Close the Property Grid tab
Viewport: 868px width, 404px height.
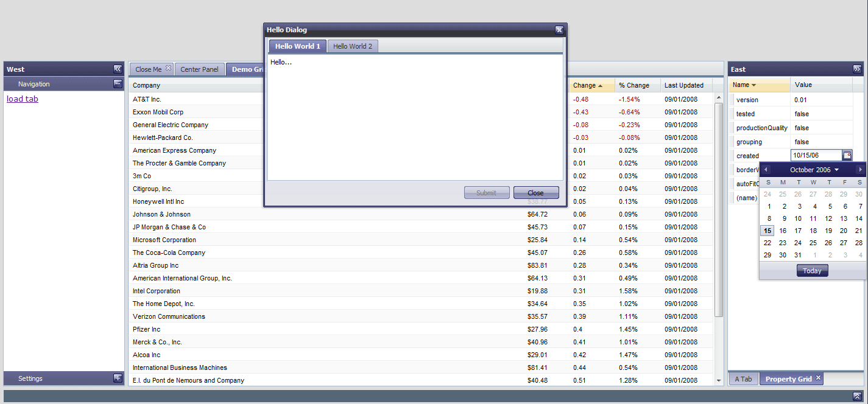point(818,378)
